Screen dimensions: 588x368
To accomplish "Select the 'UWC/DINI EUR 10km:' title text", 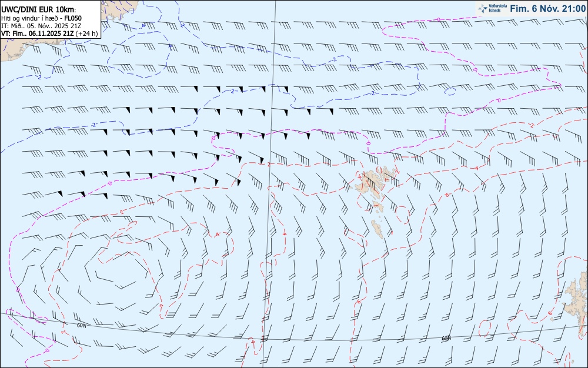I will tap(39, 10).
